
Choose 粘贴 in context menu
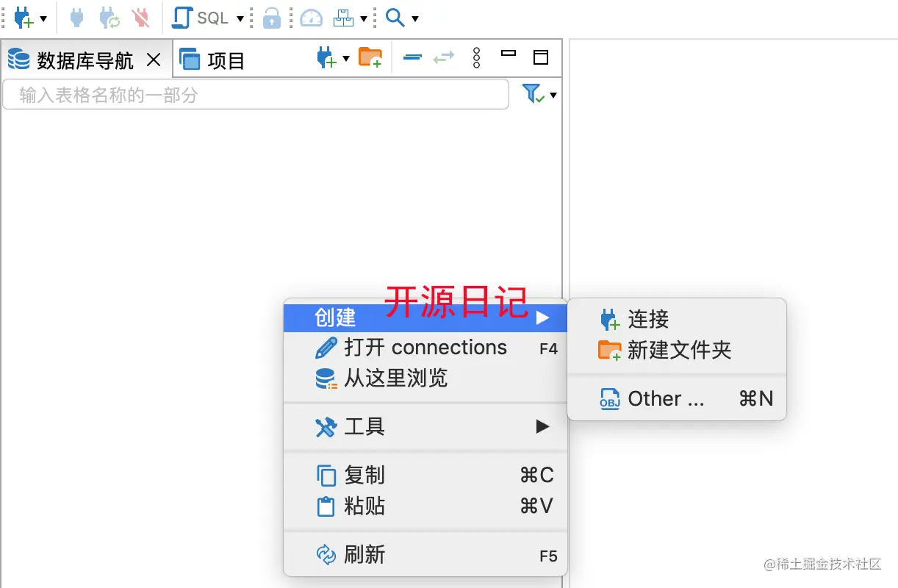(425, 506)
